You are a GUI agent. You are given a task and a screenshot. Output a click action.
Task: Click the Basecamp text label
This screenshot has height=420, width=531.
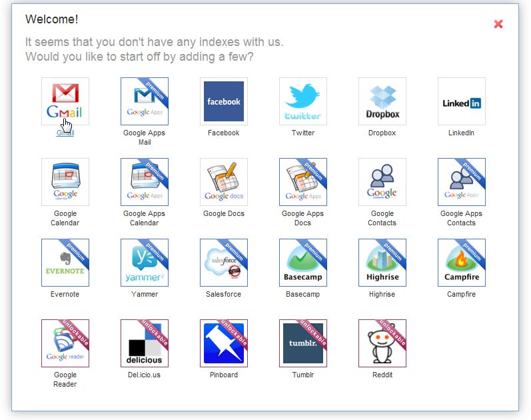pyautogui.click(x=302, y=294)
